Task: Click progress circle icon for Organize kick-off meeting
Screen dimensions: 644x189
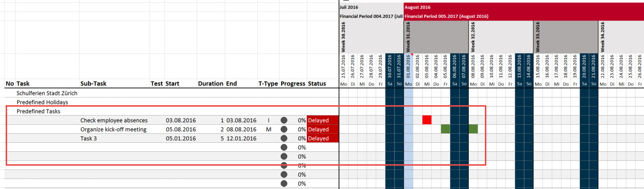Action: 284,129
